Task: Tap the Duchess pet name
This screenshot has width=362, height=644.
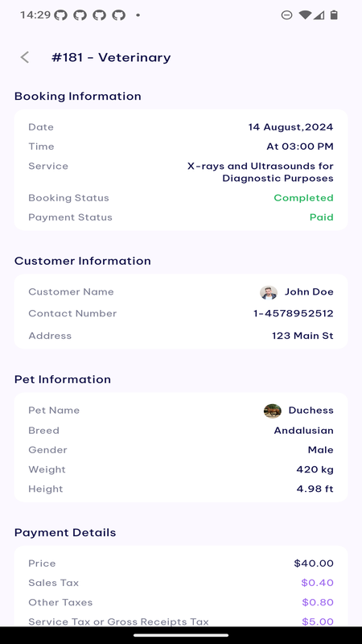Action: pos(311,411)
